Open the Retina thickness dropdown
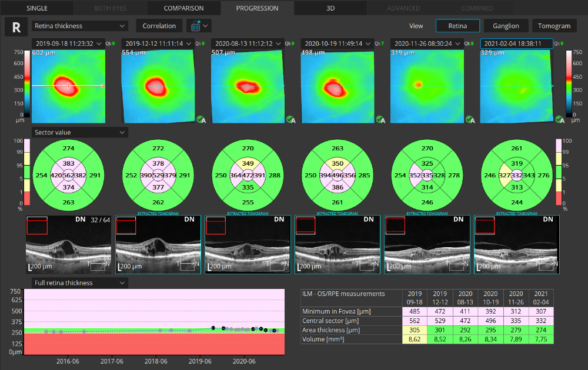 pyautogui.click(x=80, y=26)
